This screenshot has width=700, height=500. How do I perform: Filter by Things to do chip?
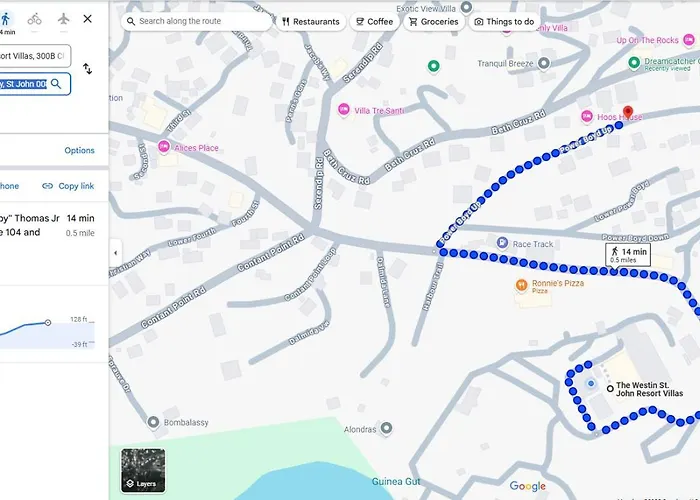pyautogui.click(x=504, y=21)
